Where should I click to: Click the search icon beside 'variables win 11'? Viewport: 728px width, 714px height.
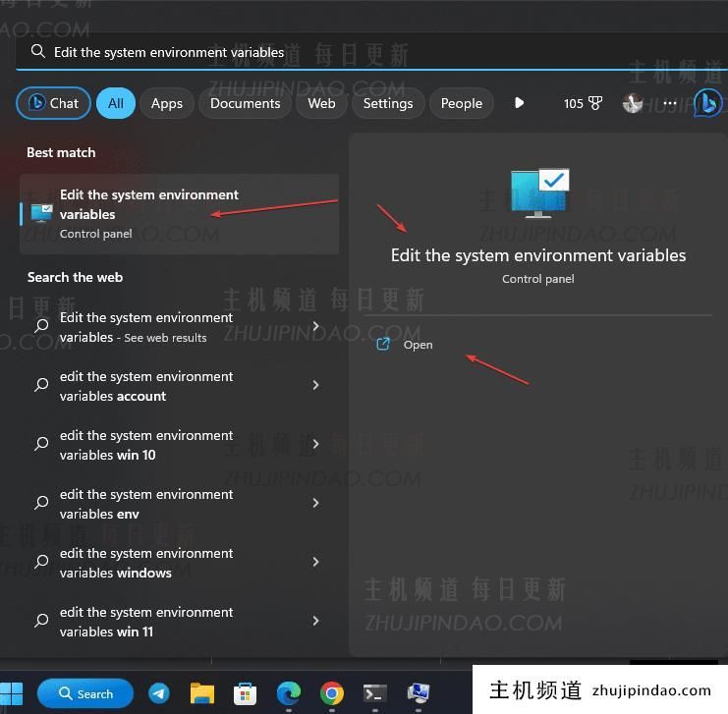click(41, 621)
